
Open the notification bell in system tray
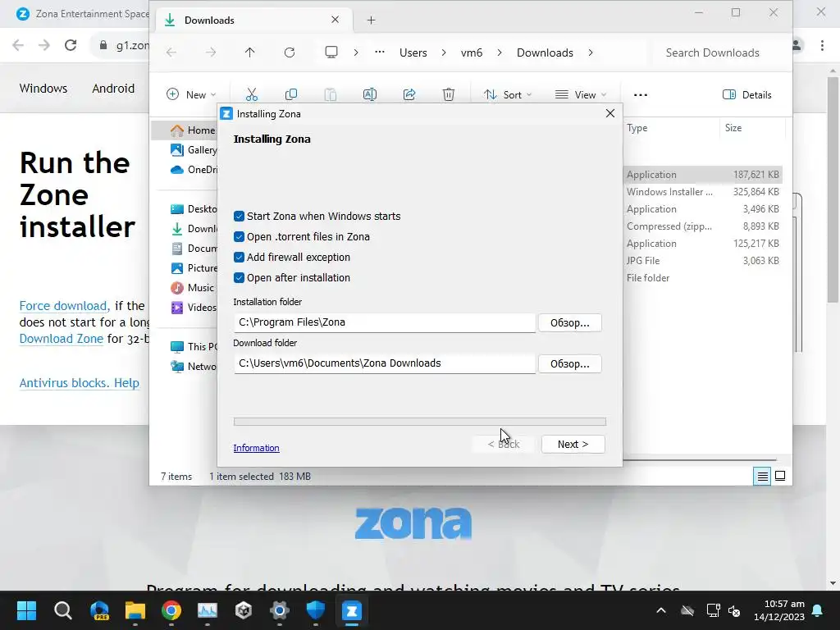click(818, 610)
